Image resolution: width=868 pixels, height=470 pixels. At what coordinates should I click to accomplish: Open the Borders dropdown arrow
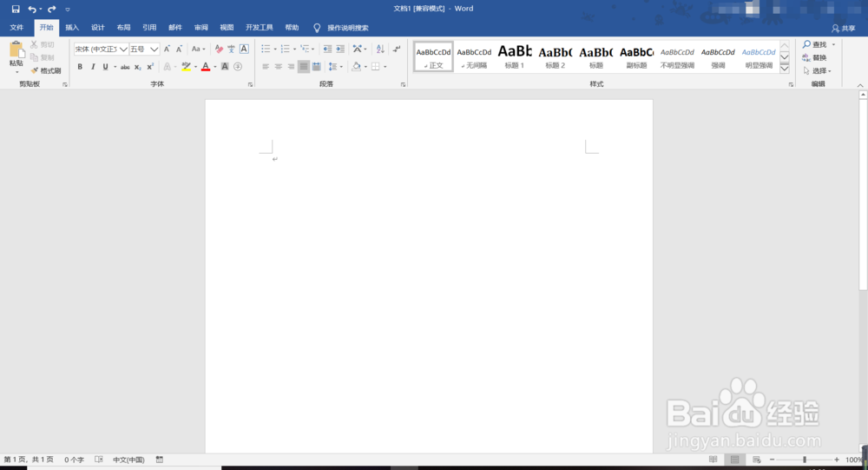point(385,67)
